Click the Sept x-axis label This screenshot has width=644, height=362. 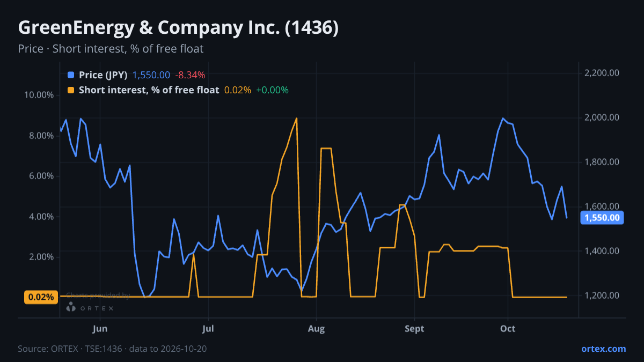pos(414,329)
